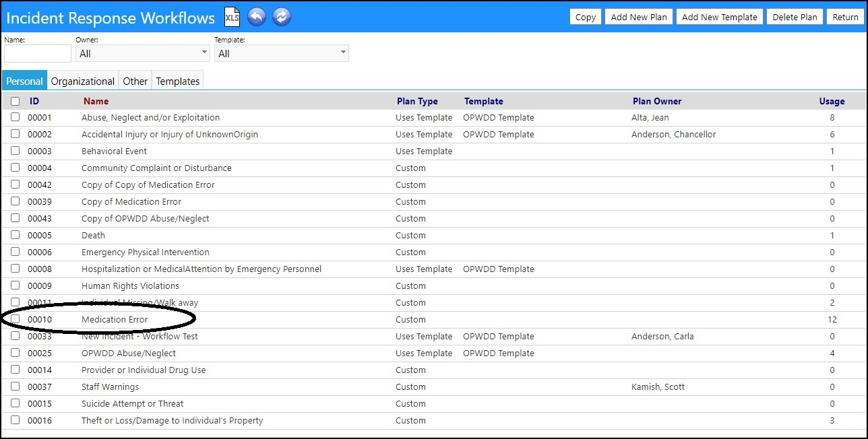The height and width of the screenshot is (439, 868).
Task: Click 'Abuse, Neglect and/or Exploitation' name
Action: 150,117
